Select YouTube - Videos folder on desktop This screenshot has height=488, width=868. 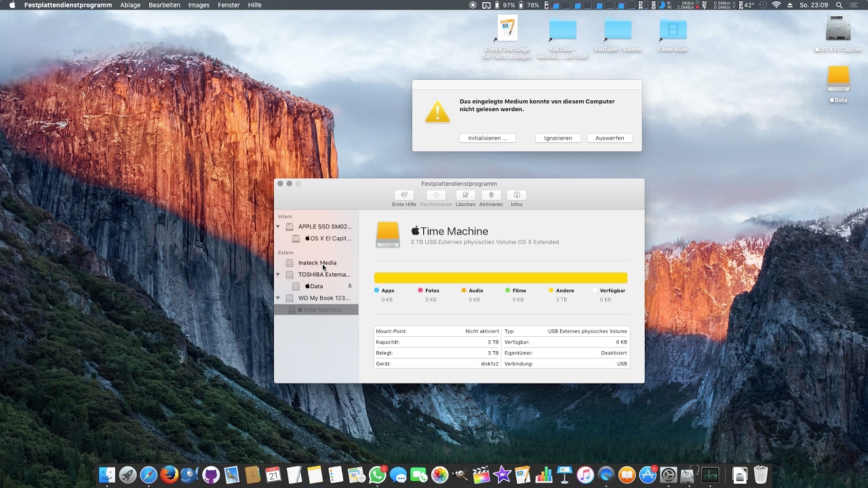[x=618, y=29]
